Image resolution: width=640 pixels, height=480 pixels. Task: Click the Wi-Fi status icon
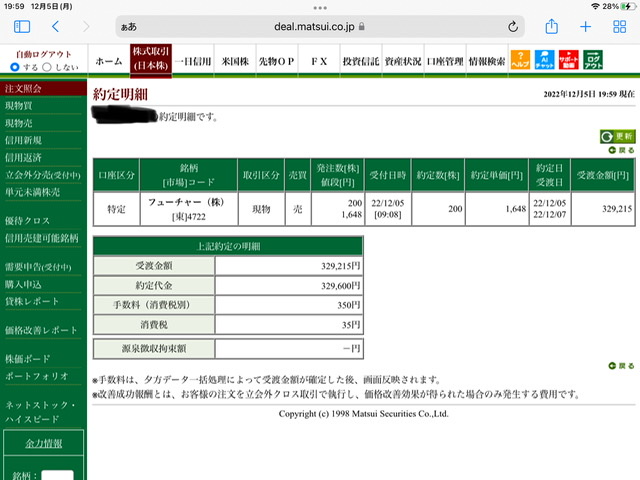point(596,7)
